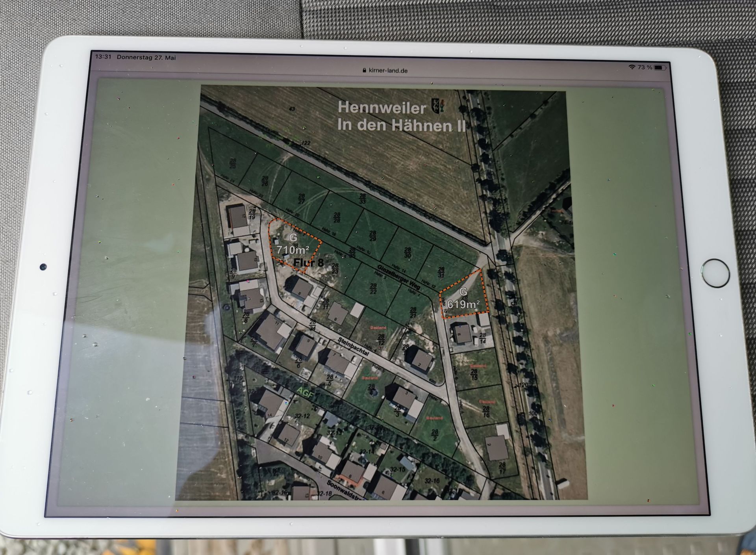Tap the Flur 8 label
The height and width of the screenshot is (555, 756).
[309, 263]
